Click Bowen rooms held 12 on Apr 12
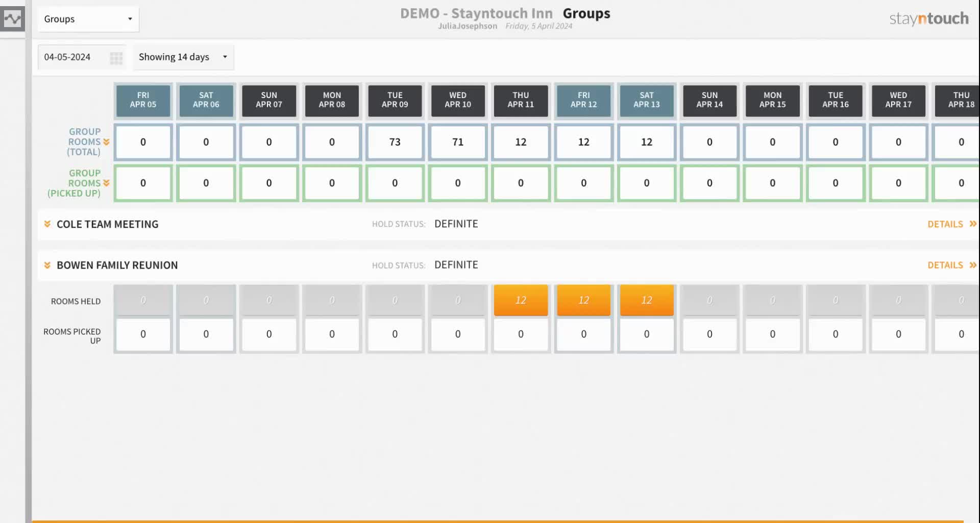The height and width of the screenshot is (523, 980). pyautogui.click(x=584, y=300)
